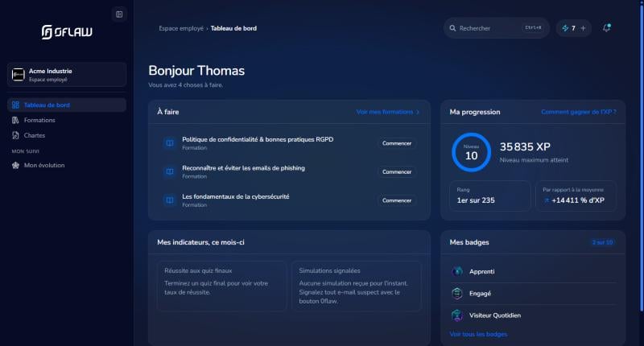
Task: Open Comment gagner de l'XP link
Action: click(x=579, y=112)
